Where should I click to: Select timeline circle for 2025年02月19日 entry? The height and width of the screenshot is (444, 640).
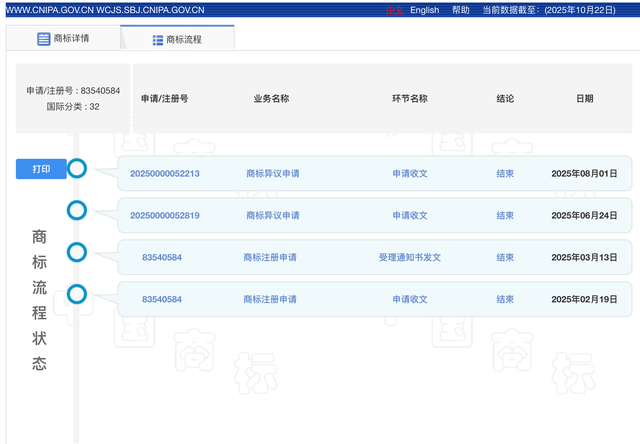tap(77, 293)
